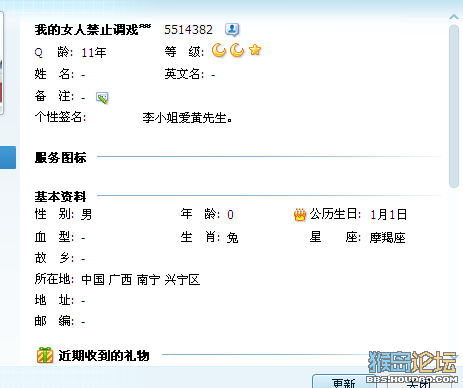The width and height of the screenshot is (463, 388).
Task: Click the QQ number 5514382
Action: (188, 30)
